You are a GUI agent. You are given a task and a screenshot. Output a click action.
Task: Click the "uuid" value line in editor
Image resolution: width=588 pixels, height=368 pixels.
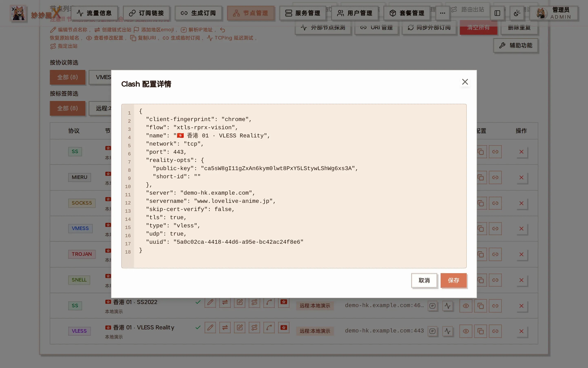(224, 242)
